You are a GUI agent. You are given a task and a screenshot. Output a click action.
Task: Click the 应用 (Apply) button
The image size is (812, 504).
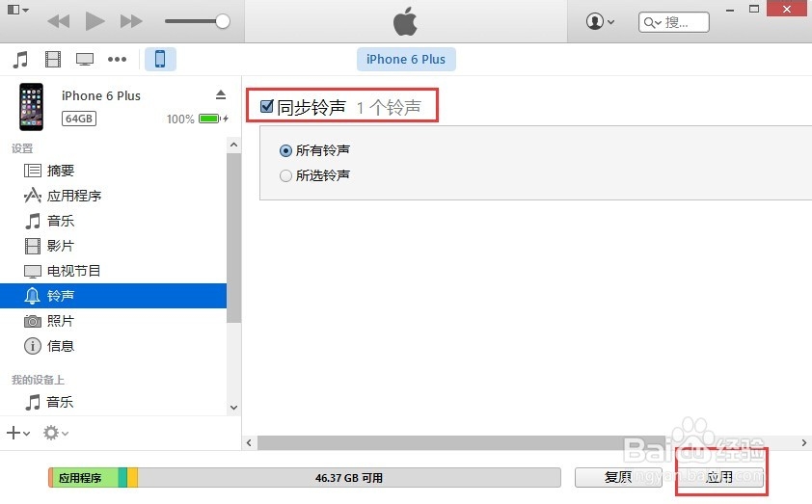[x=719, y=477]
